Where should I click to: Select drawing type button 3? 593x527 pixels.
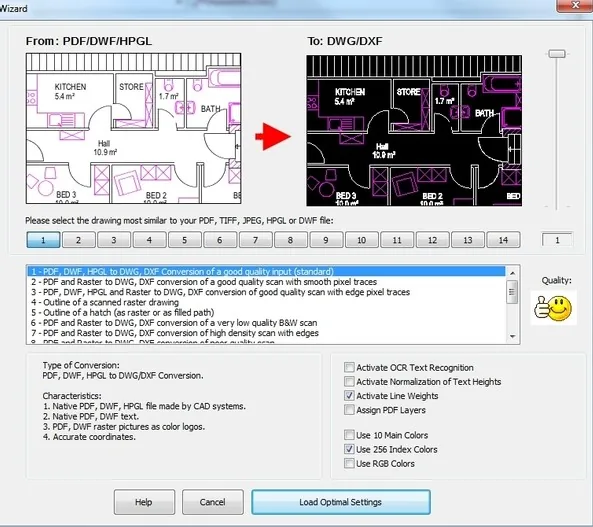tap(114, 240)
